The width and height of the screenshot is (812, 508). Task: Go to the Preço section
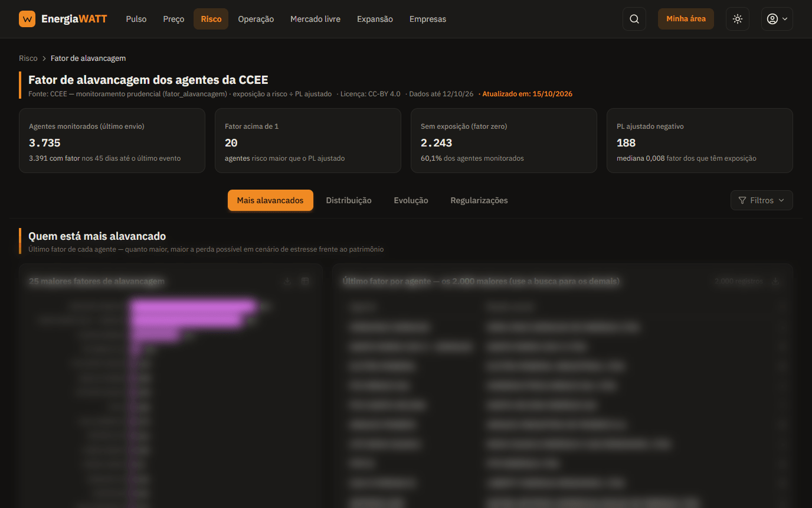[173, 19]
